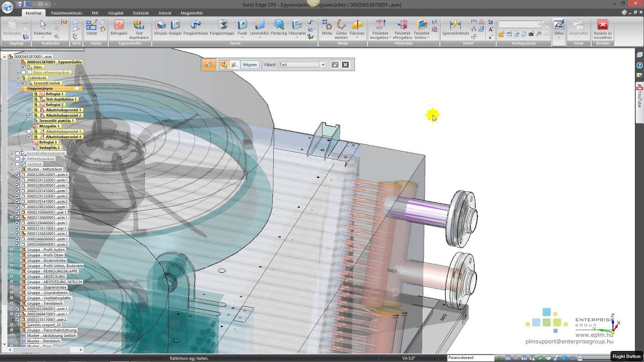
Task: Click Bezárás és visszatérés red X
Action: (602, 29)
